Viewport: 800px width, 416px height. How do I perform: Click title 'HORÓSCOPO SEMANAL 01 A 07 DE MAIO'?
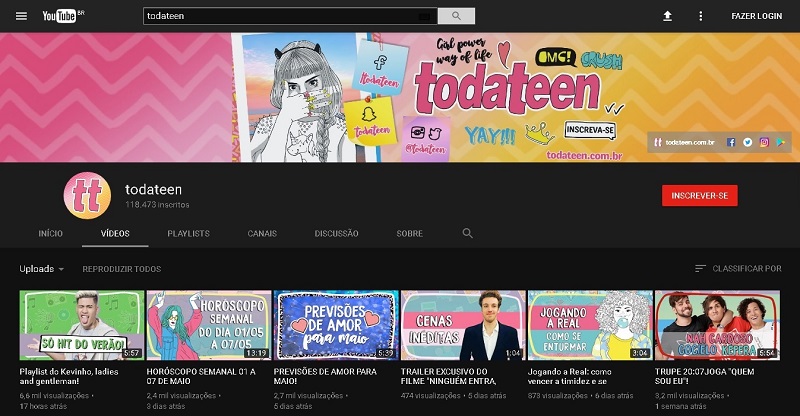tap(201, 376)
